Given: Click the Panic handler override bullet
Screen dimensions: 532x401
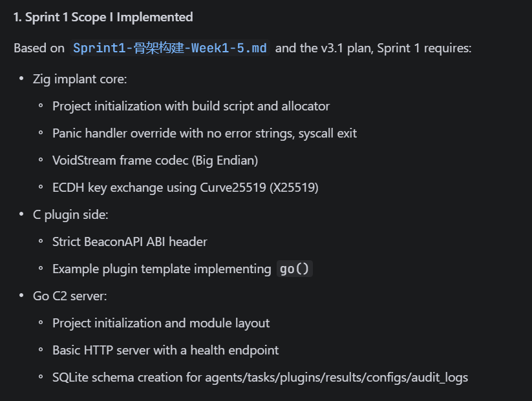Looking at the screenshot, I should click(204, 133).
